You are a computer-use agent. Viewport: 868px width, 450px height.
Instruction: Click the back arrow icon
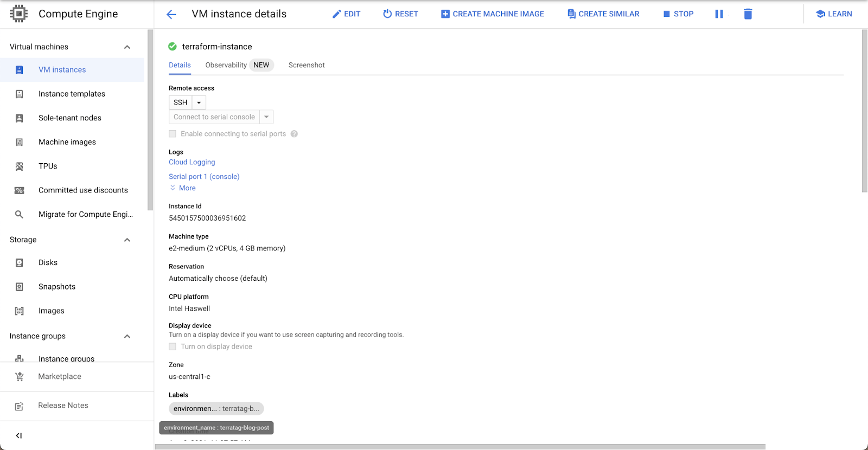(171, 15)
